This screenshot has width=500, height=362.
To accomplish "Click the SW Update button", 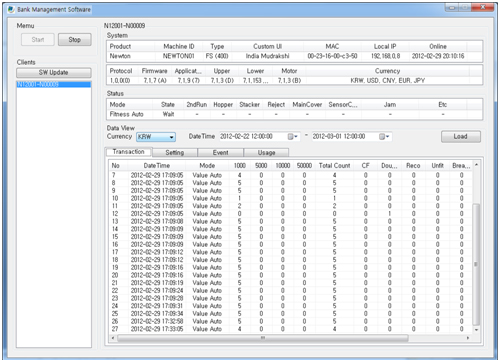I will tap(53, 73).
